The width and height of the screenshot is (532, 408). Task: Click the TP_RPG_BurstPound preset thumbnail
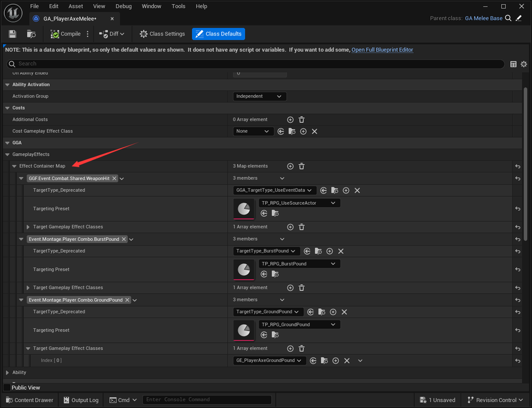tap(244, 270)
